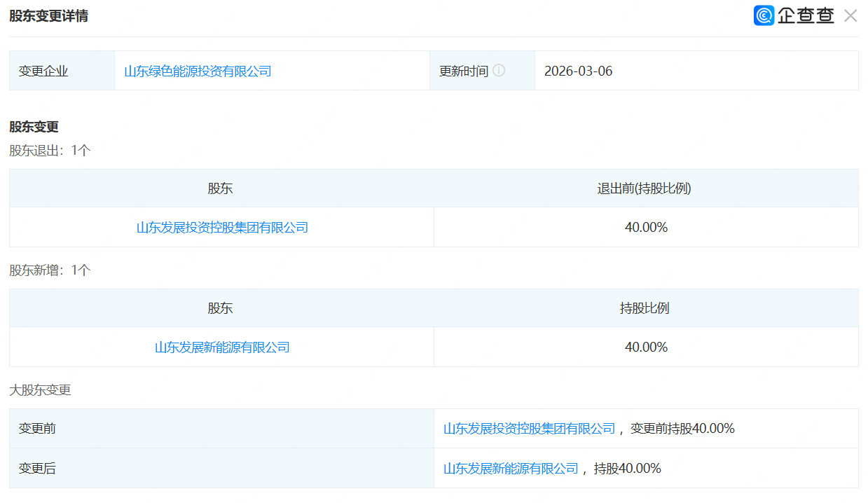Click 山东发展新能源有限公司 link in the 变更后 row
This screenshot has height=503, width=868.
(511, 469)
